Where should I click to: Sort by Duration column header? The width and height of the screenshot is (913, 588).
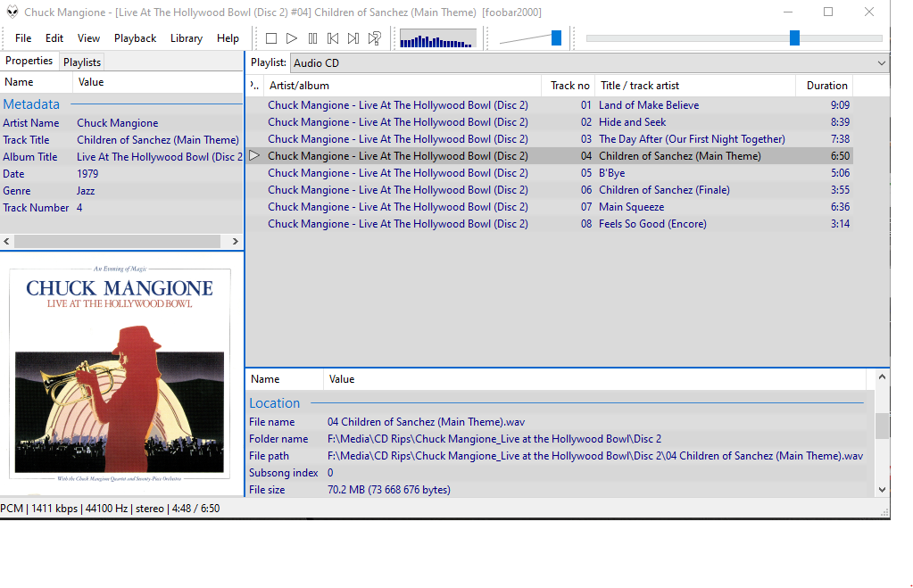[x=825, y=86]
